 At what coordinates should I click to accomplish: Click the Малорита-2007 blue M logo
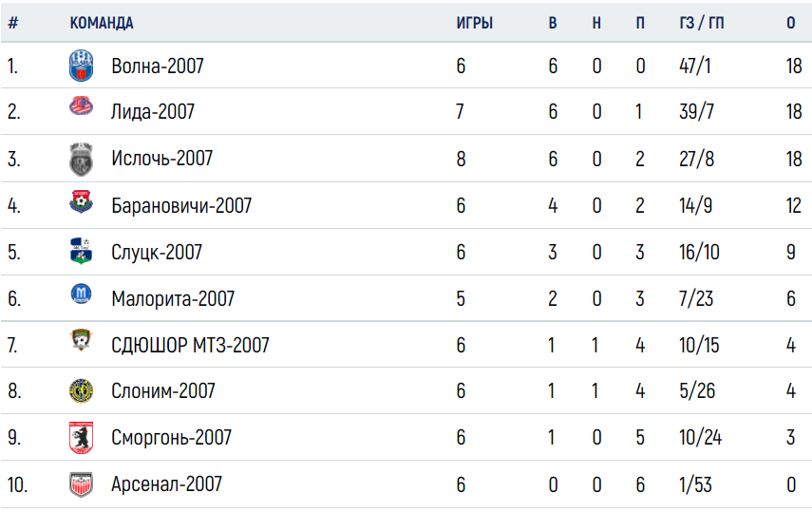point(82,294)
